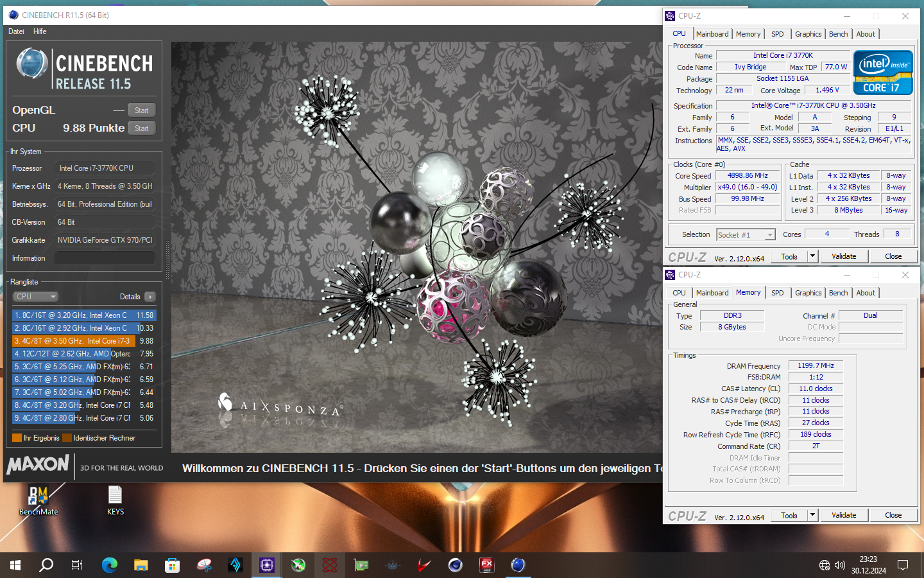The height and width of the screenshot is (578, 924).
Task: Click the Intel Core i7 logo in CPU-Z
Action: pos(883,73)
